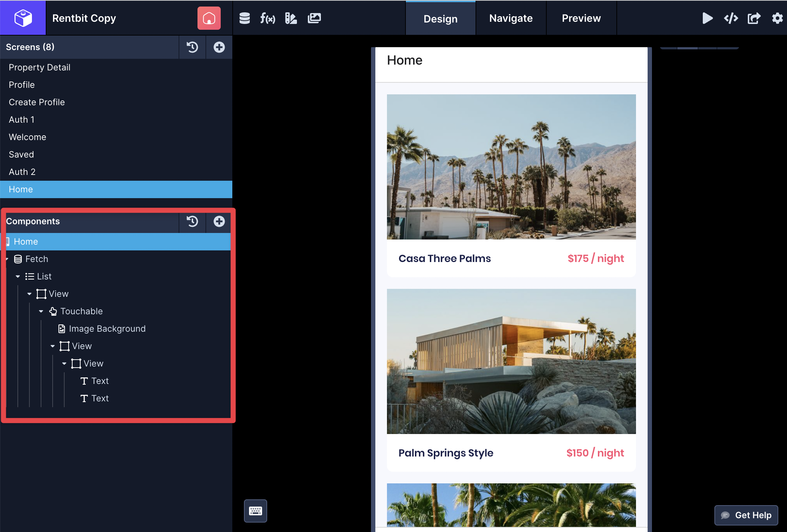The width and height of the screenshot is (787, 532).
Task: Click the Screens panel history icon
Action: point(192,47)
